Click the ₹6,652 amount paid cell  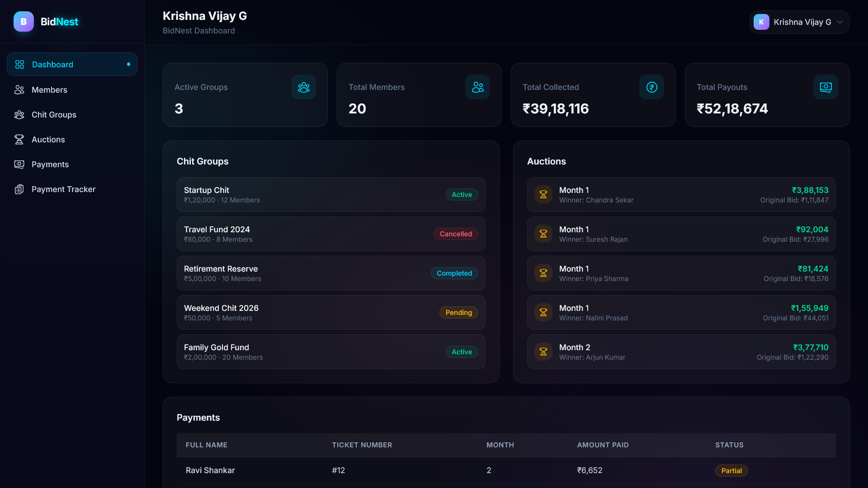[x=590, y=470]
